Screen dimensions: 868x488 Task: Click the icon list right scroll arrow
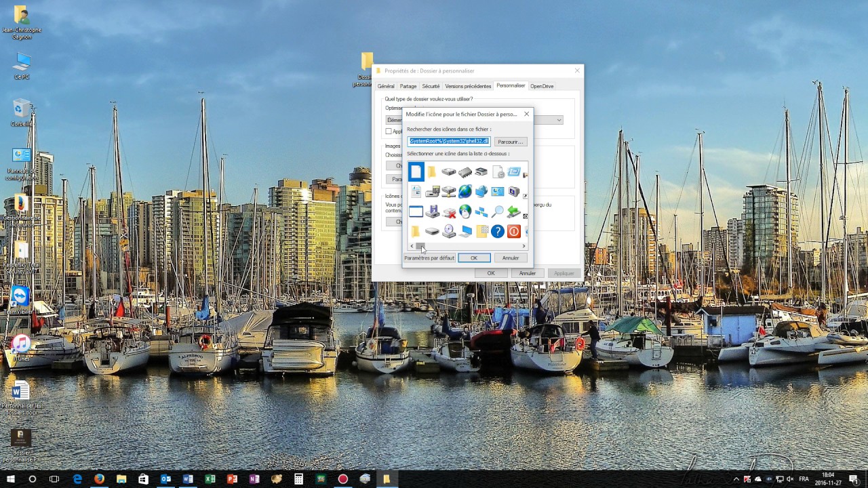524,246
